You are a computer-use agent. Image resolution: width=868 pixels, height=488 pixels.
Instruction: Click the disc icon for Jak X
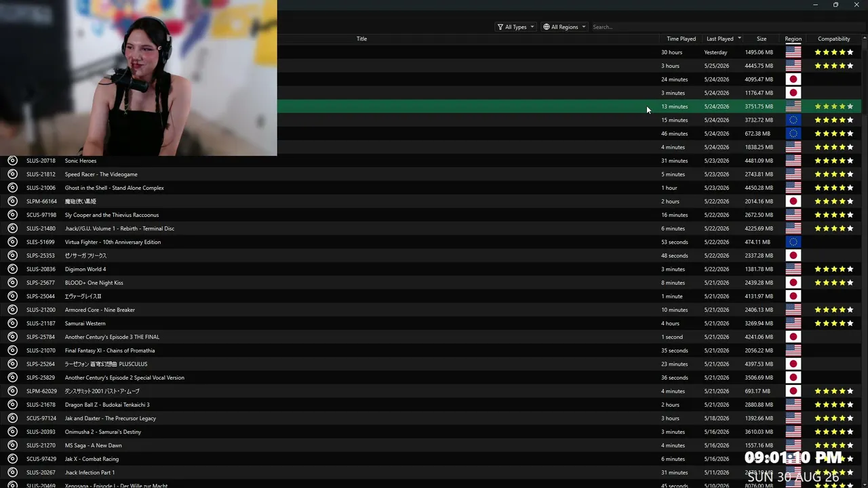(x=12, y=459)
